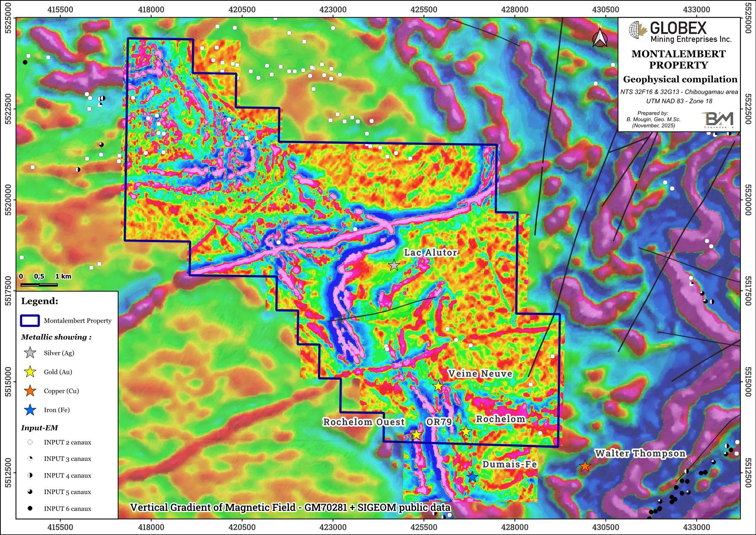Click the blue iron star at Dumais-Fe
This screenshot has height=535, width=756.
[x=472, y=477]
